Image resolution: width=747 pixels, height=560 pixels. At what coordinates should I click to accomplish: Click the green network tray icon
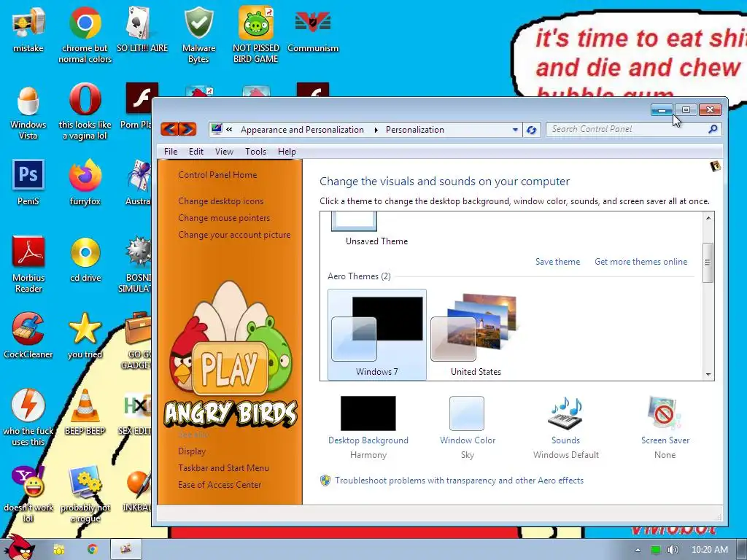click(x=656, y=550)
